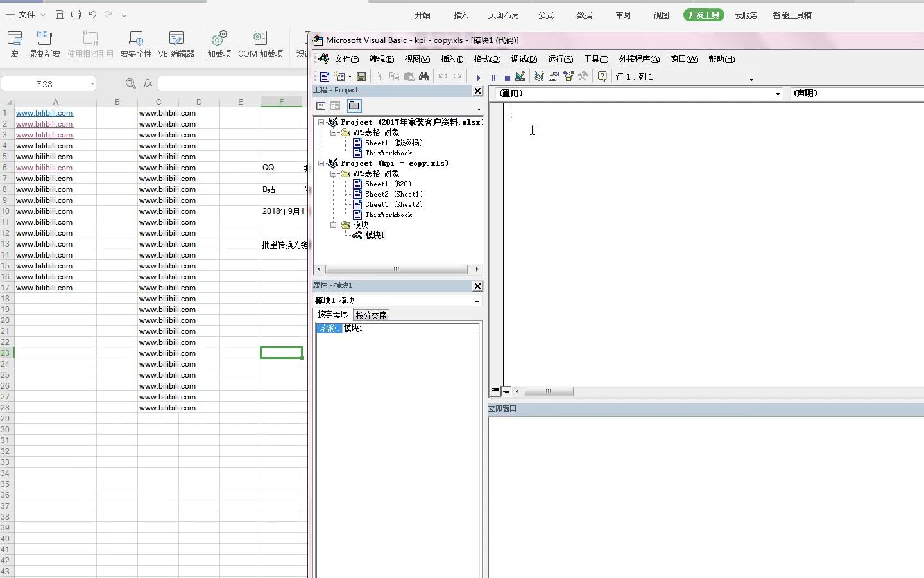Click the fx insert function icon

[x=148, y=83]
